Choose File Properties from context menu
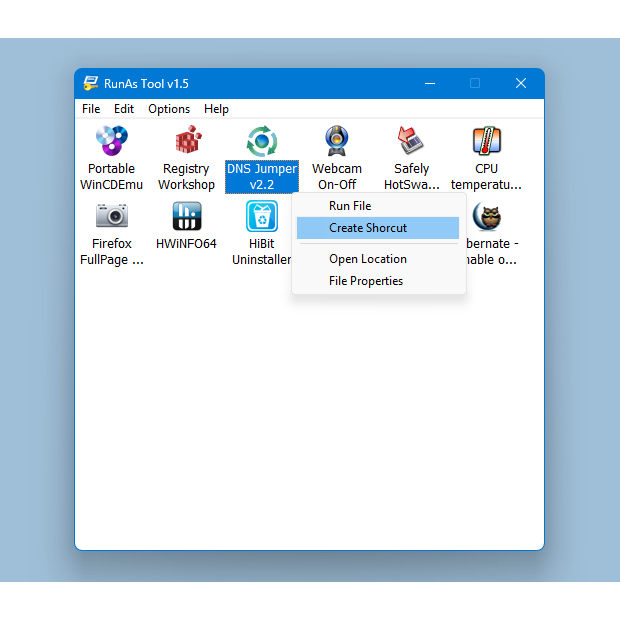620x620 pixels. coord(378,281)
